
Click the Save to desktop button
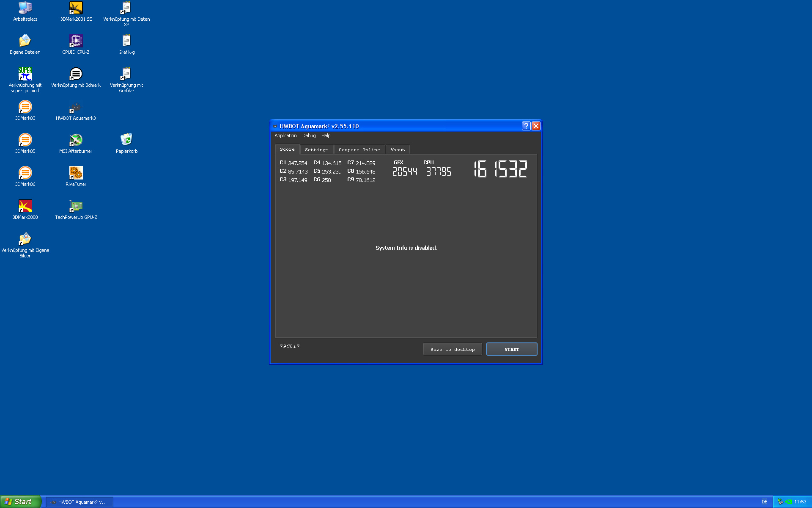point(453,349)
